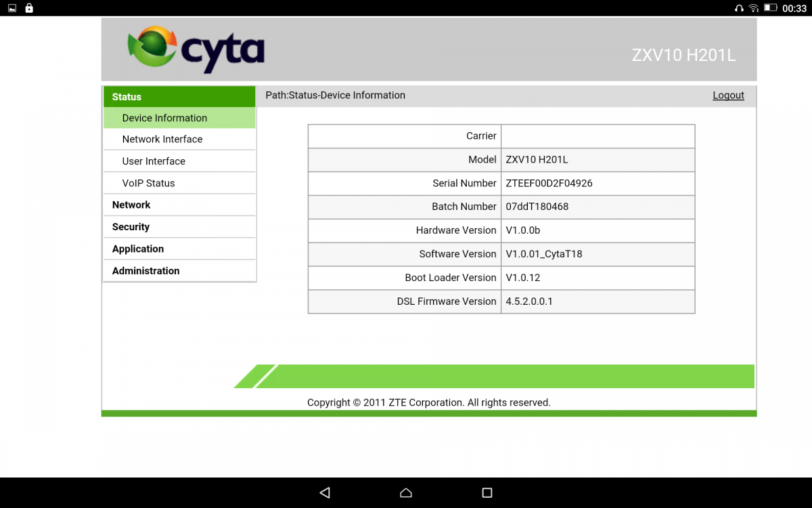Expand the Administration menu section
The image size is (812, 508).
(179, 270)
